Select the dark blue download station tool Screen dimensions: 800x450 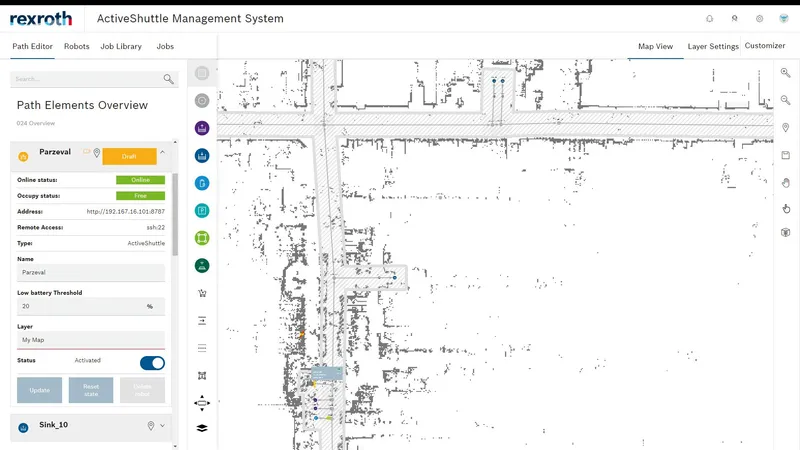[x=202, y=156]
